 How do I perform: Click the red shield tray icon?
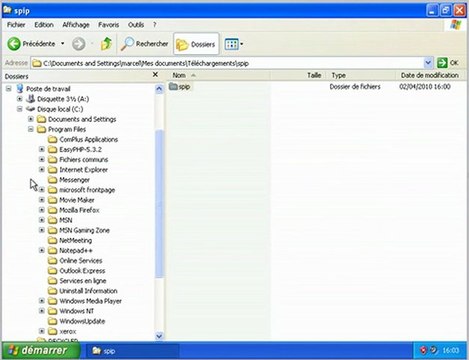(423, 350)
